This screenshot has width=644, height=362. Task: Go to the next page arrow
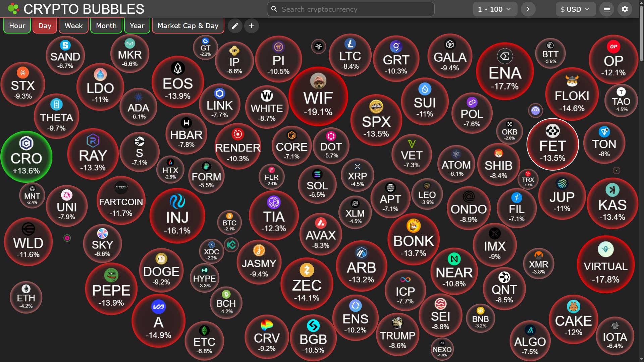pos(528,9)
